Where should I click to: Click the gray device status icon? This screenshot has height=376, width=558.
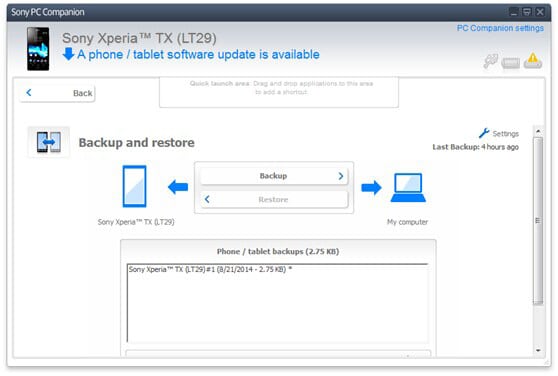coord(510,64)
